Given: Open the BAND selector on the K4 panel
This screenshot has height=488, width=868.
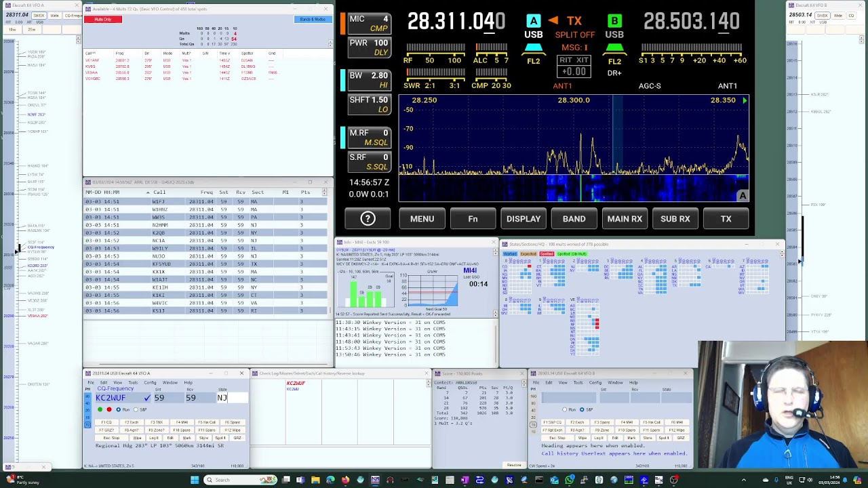Looking at the screenshot, I should pyautogui.click(x=574, y=219).
